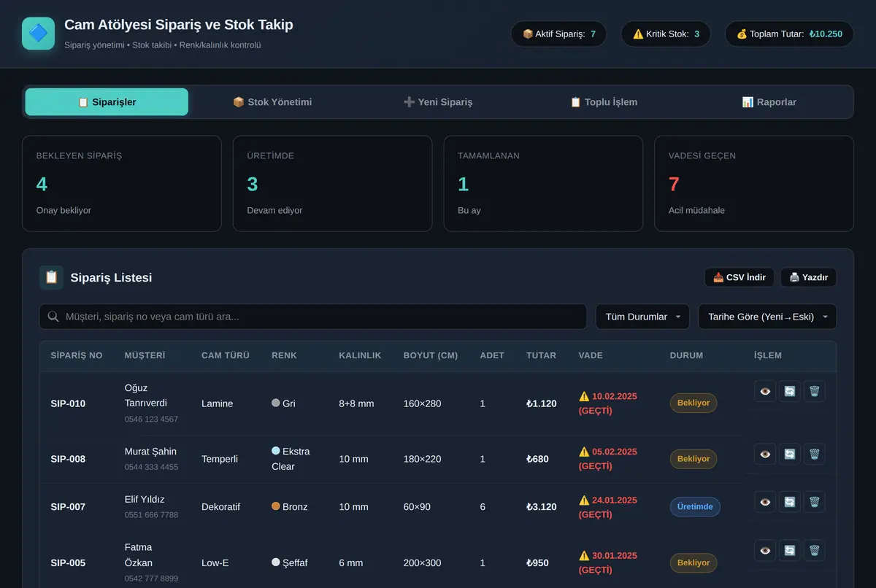The height and width of the screenshot is (588, 876).
Task: View details of order SIP-005
Action: 765,550
